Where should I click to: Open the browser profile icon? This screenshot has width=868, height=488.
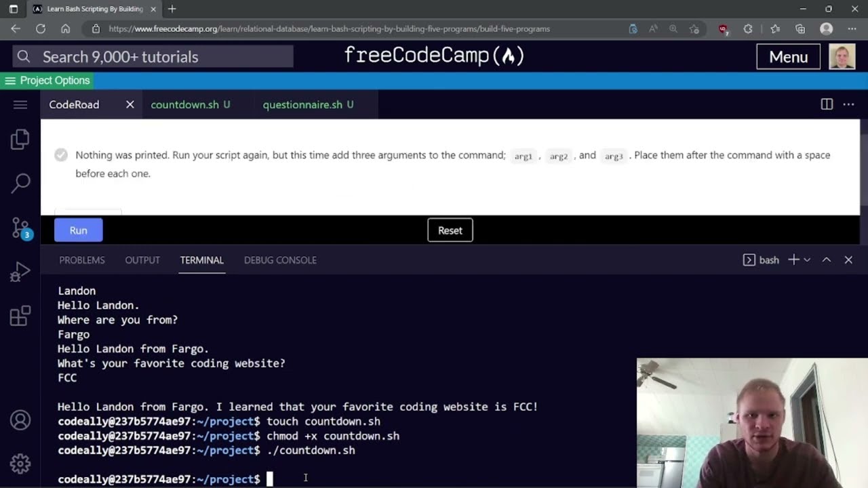(x=826, y=28)
